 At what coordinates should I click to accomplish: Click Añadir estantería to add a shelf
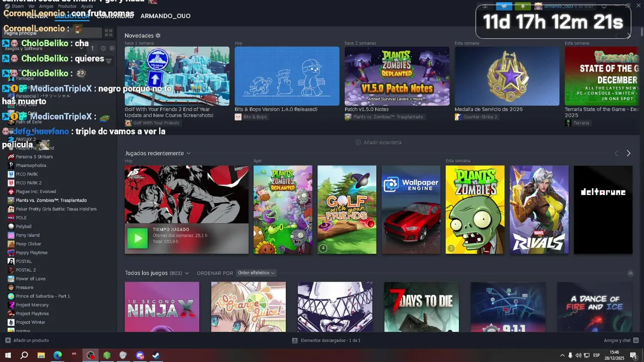[378, 142]
